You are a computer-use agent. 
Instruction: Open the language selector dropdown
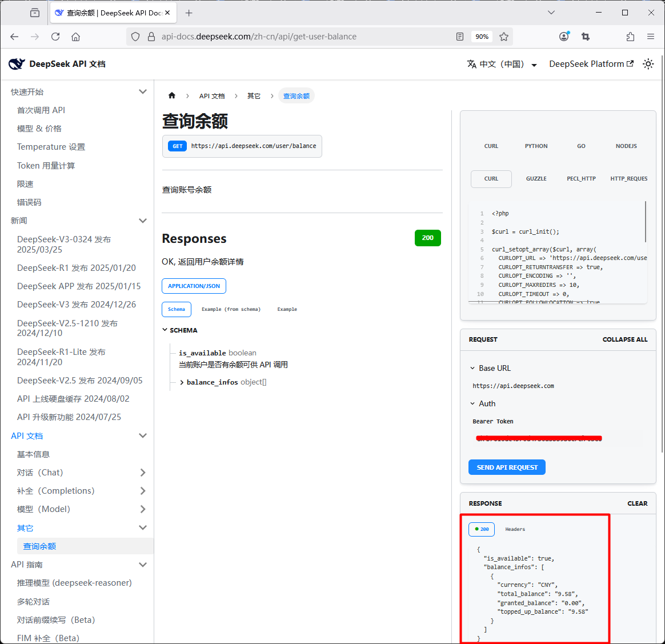click(x=502, y=64)
